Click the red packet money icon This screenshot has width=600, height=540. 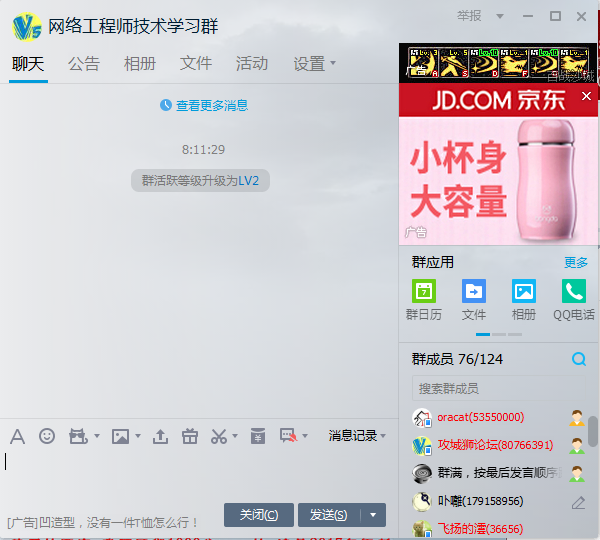(x=258, y=436)
